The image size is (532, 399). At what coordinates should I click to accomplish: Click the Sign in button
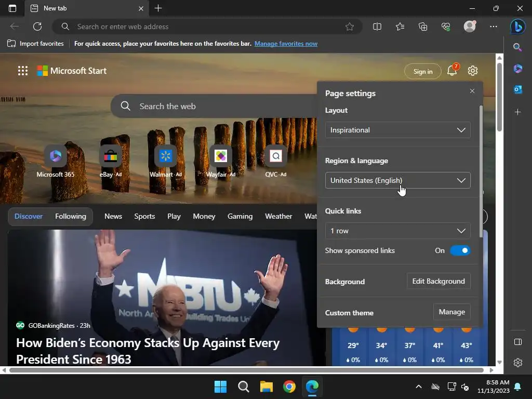click(423, 72)
